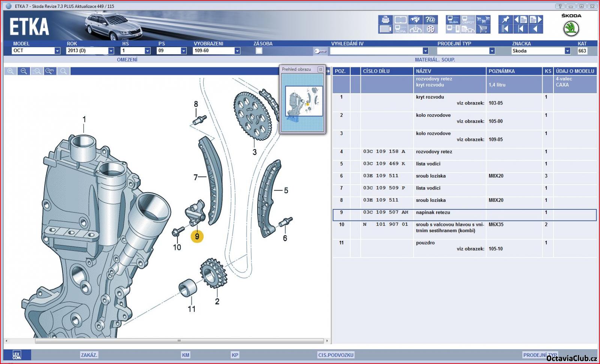
Task: Click the pushpin bookmark icon
Action: point(505,20)
